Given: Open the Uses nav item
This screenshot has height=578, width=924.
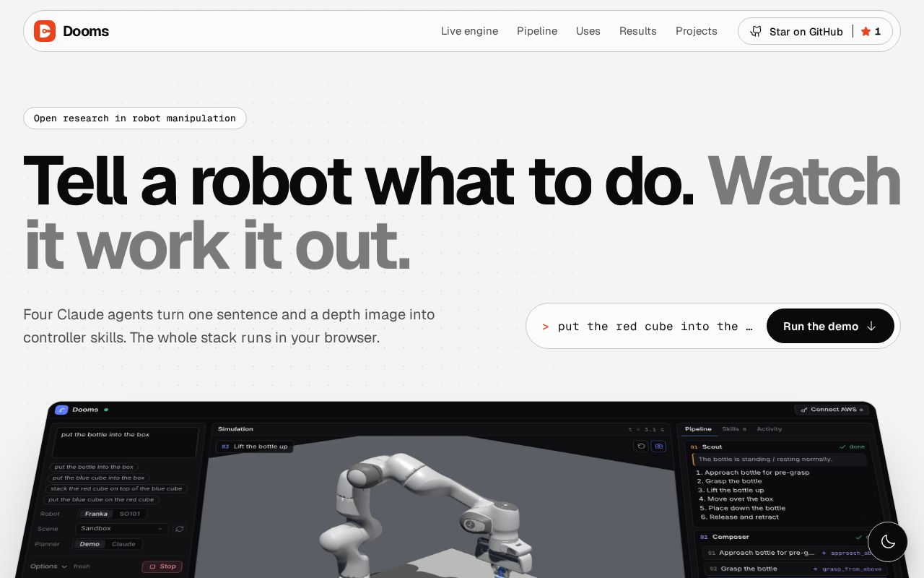Looking at the screenshot, I should (588, 31).
